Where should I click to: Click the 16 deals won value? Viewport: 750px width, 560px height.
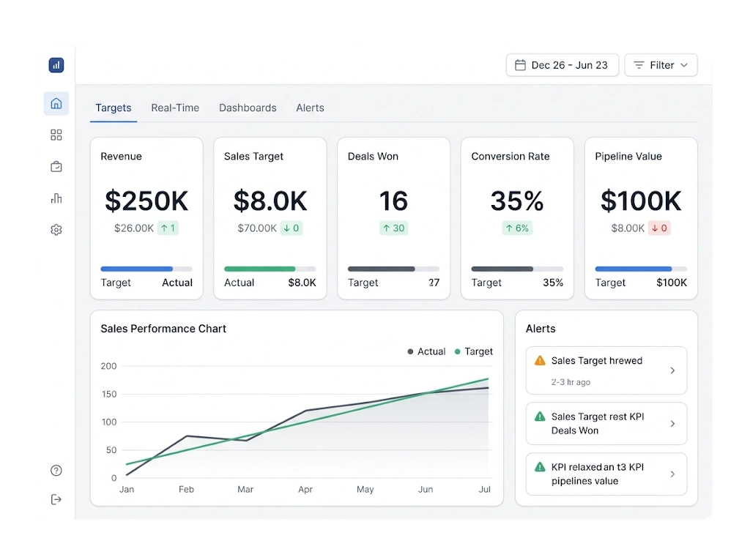[393, 201]
